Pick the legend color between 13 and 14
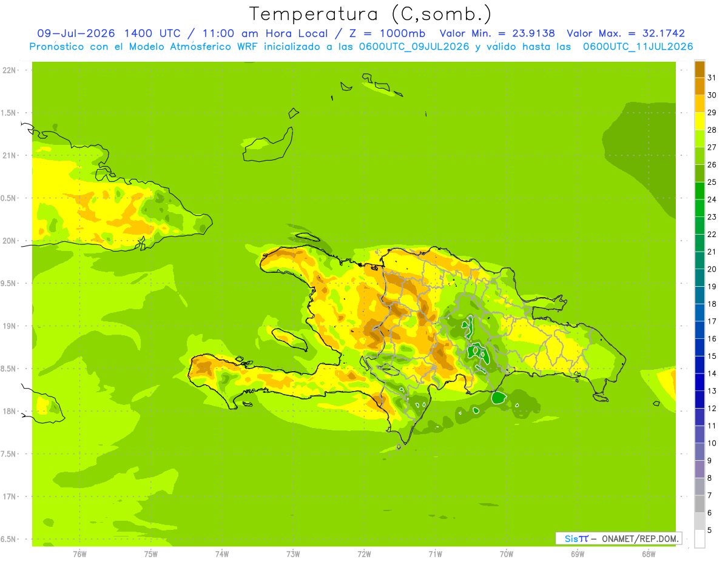Viewport: 728px width, 562px height. [x=699, y=382]
